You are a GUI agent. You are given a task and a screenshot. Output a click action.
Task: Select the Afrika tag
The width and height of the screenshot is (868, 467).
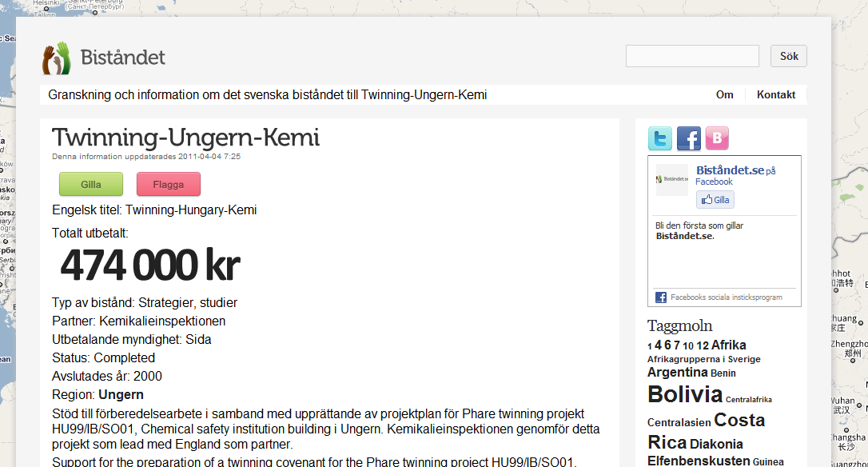[728, 345]
